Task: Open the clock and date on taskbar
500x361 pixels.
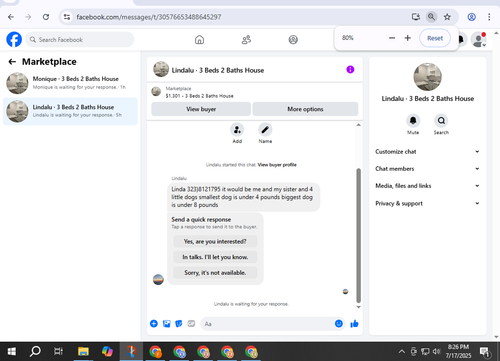Action: tap(458, 351)
